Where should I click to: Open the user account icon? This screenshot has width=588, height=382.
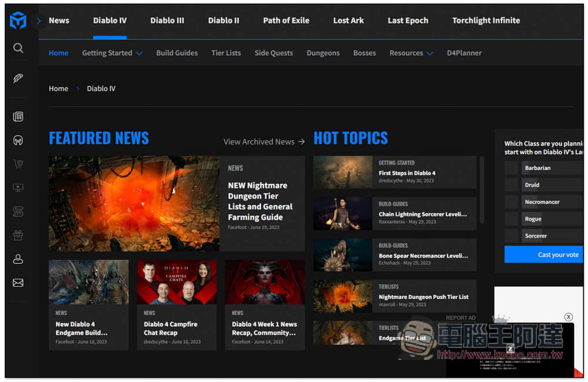pos(18,259)
